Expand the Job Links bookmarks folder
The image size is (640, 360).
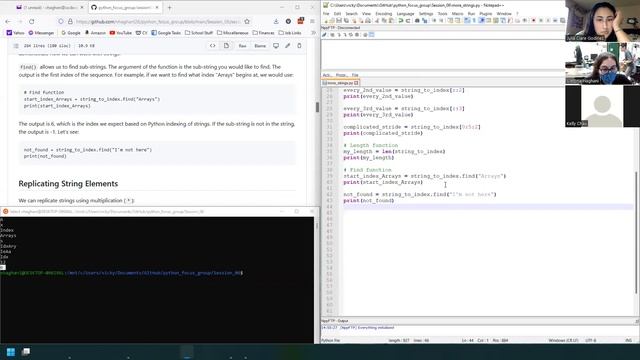pos(290,33)
